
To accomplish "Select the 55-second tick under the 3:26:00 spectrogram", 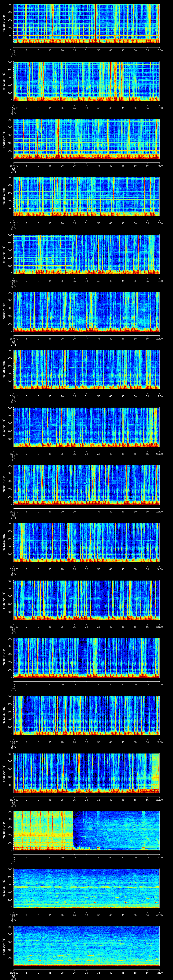I will pyautogui.click(x=147, y=742).
